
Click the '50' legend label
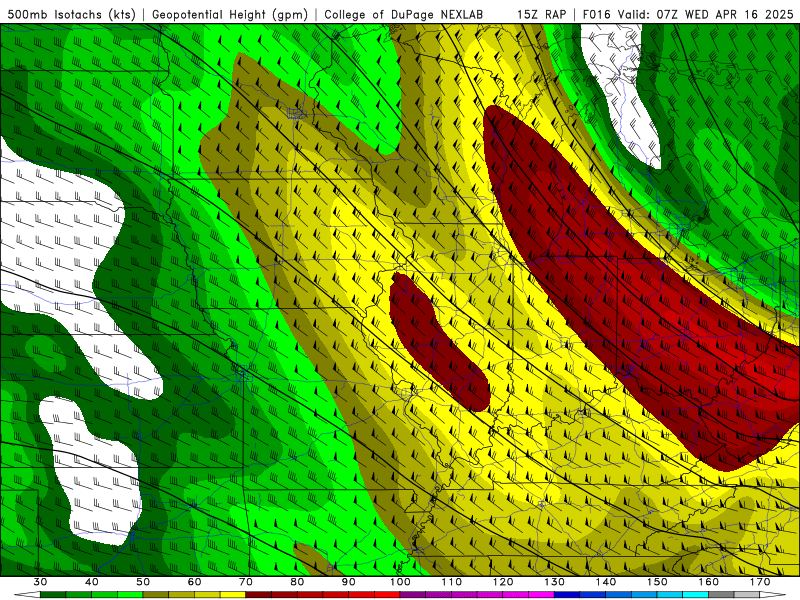coord(143,582)
